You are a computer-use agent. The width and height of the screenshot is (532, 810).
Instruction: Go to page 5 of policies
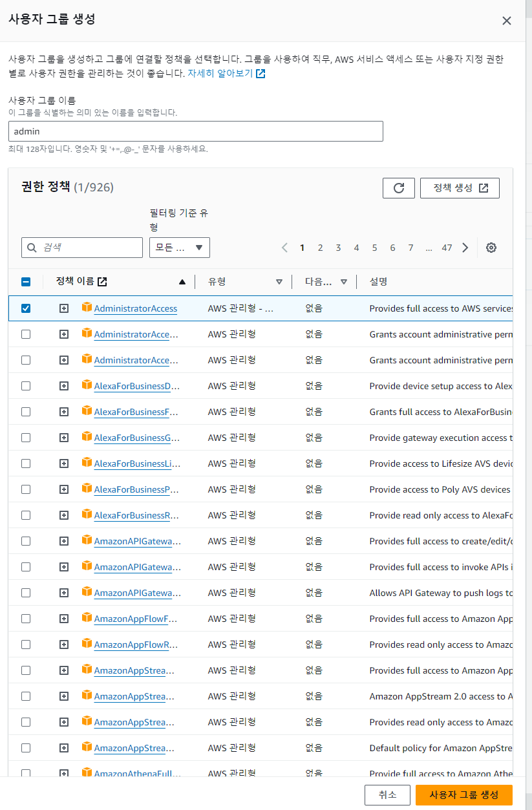[x=374, y=248]
